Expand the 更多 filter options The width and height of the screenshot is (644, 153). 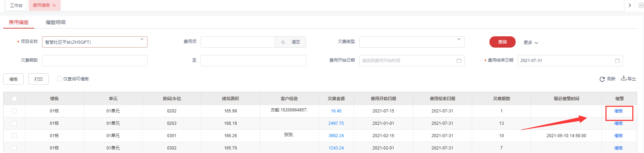tap(530, 43)
